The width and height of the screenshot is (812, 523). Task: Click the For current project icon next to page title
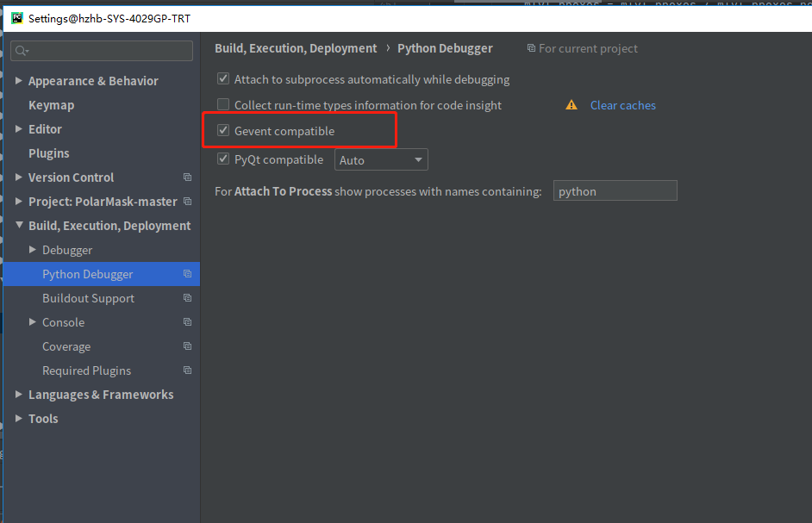(x=530, y=48)
